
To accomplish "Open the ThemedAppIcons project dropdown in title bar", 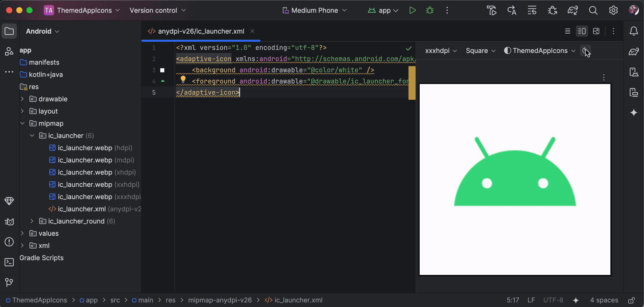I will (82, 10).
